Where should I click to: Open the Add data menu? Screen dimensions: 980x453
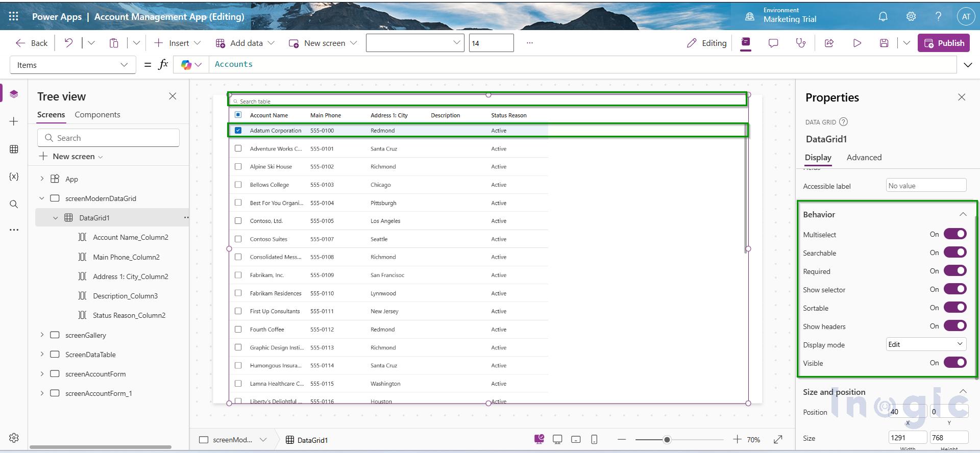(x=245, y=43)
